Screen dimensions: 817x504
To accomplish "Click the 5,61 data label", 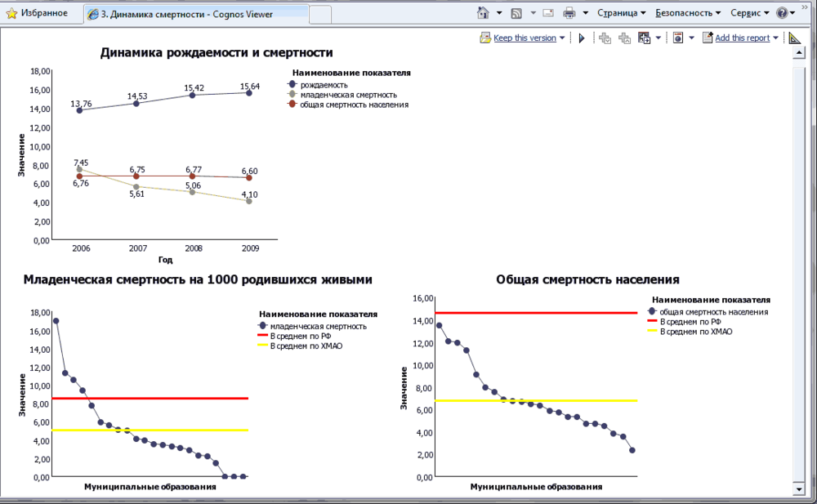I will [x=137, y=194].
